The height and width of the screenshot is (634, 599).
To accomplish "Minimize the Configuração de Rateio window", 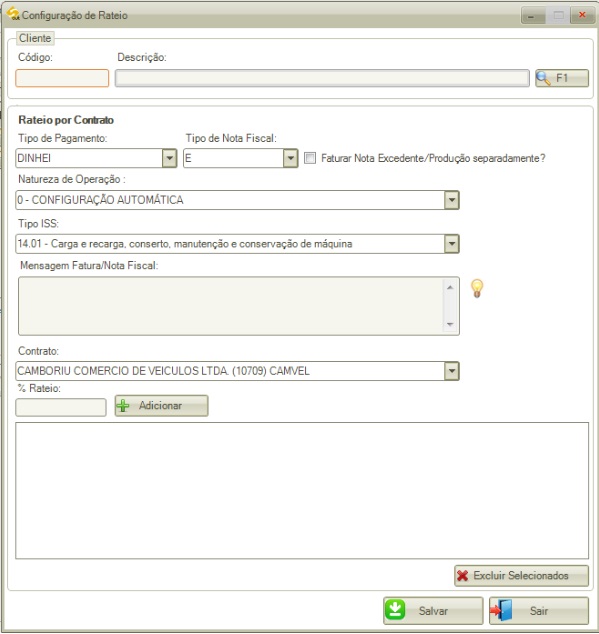I will point(533,15).
